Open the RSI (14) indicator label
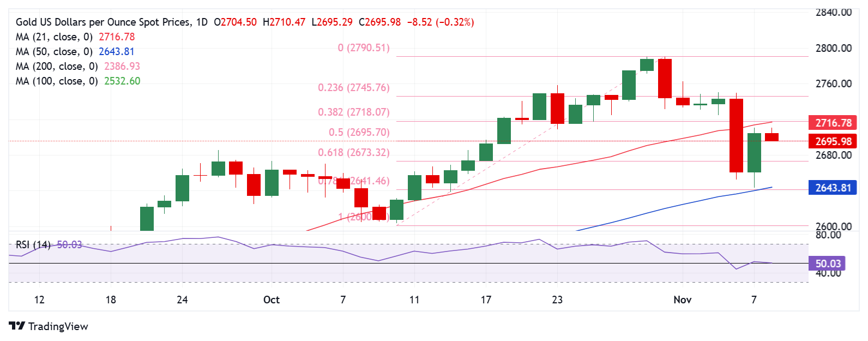The height and width of the screenshot is (341, 868). click(33, 245)
